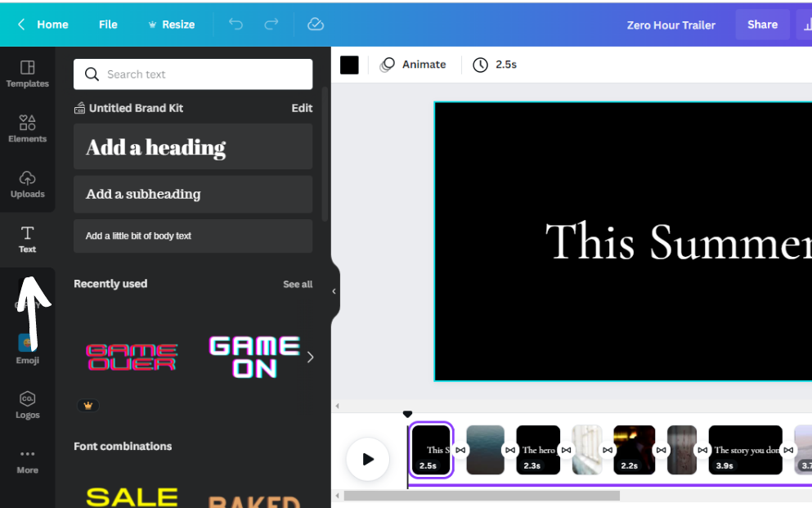This screenshot has height=508, width=812.
Task: Open the Logos sidebar panel
Action: click(27, 405)
